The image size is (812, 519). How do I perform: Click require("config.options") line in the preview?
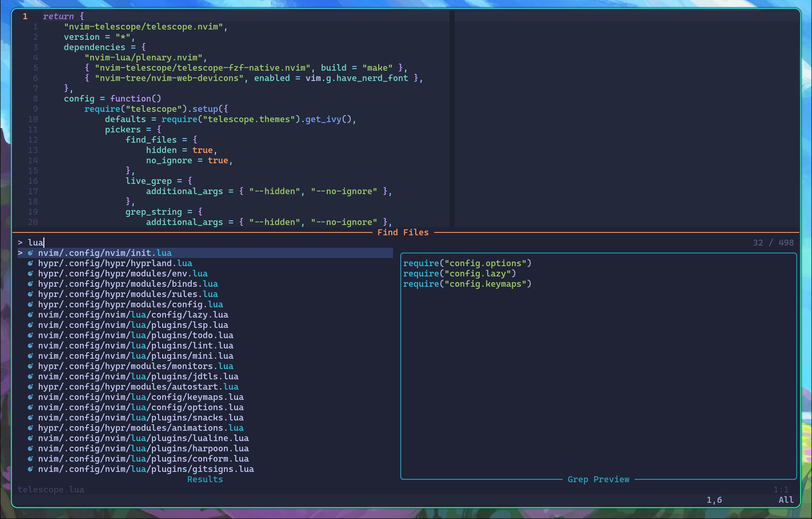[467, 263]
